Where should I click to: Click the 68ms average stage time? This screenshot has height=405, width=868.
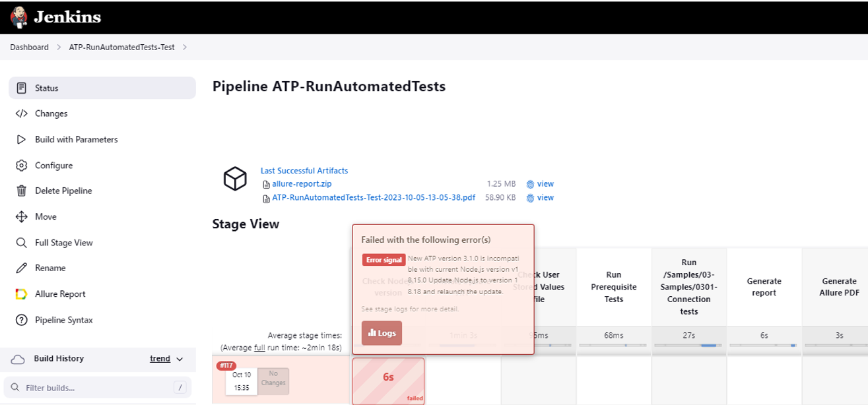tap(613, 335)
